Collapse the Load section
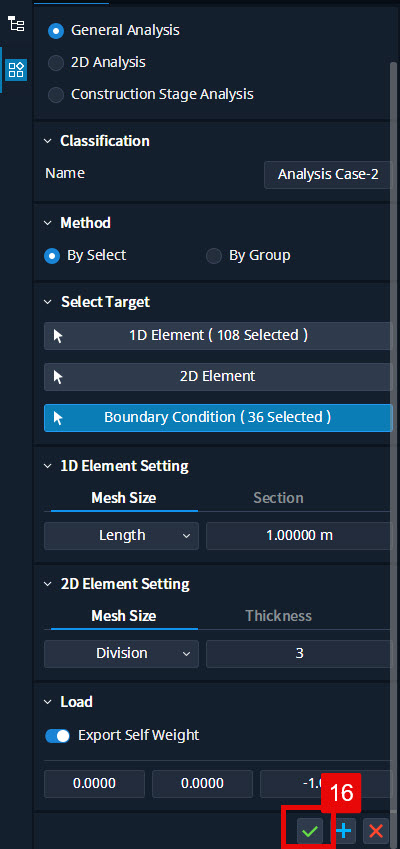Viewport: 400px width, 849px height. [49, 702]
